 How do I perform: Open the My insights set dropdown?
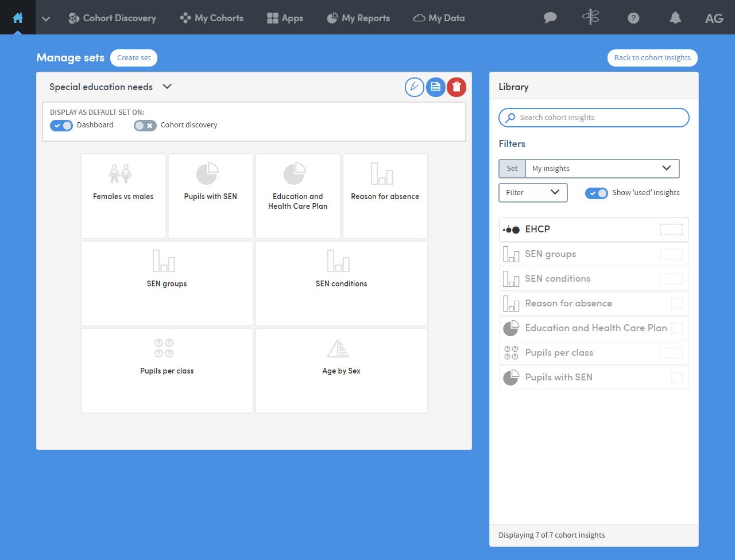(602, 169)
